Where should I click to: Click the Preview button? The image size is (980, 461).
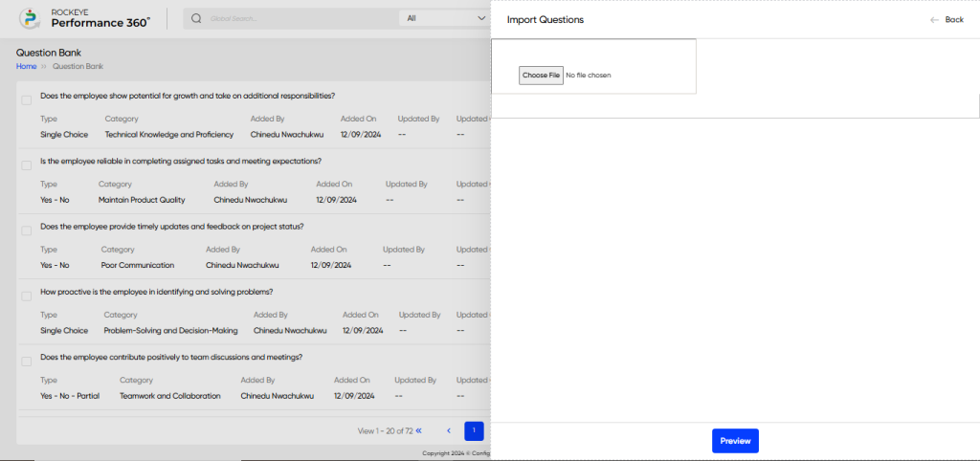coord(735,441)
